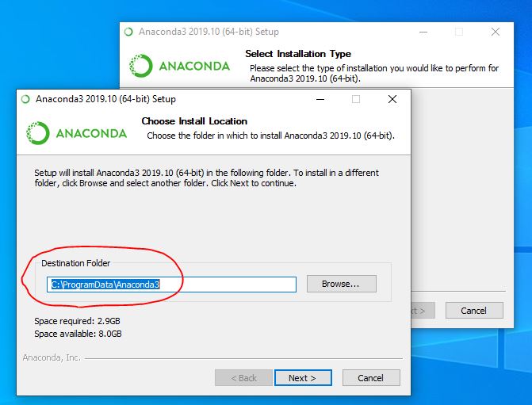
Task: Click Cancel in the Select Installation Type window
Action: point(474,311)
